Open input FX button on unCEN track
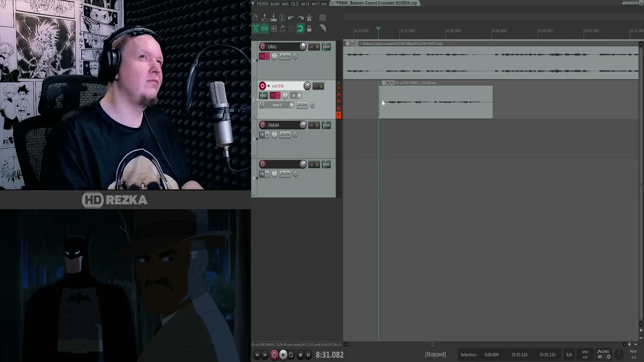 262,105
